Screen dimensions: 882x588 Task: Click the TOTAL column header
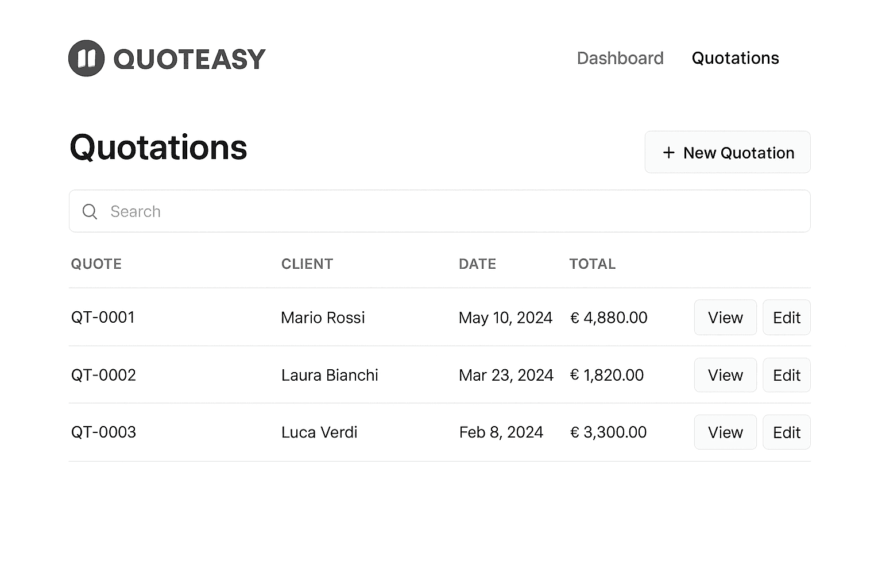[592, 264]
